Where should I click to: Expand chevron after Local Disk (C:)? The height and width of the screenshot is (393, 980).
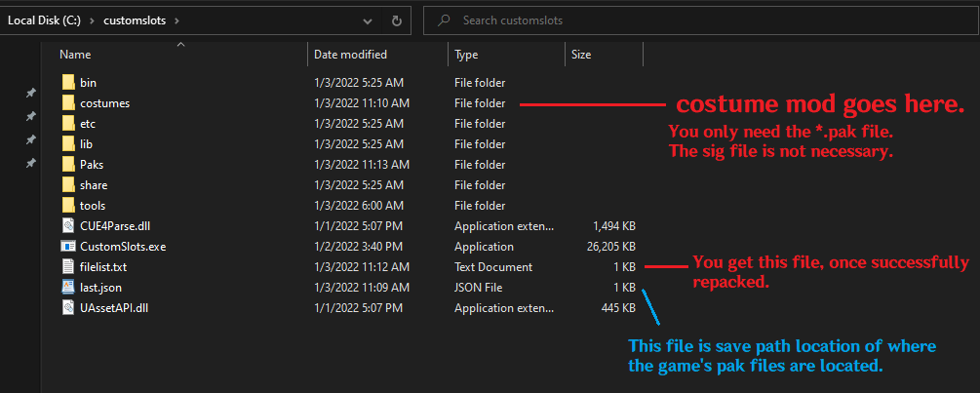point(92,20)
